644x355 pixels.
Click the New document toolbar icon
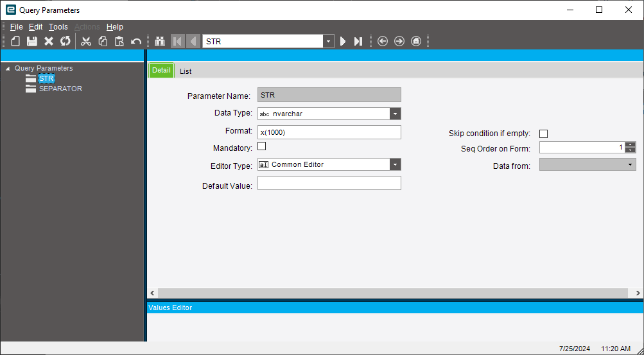(15, 41)
